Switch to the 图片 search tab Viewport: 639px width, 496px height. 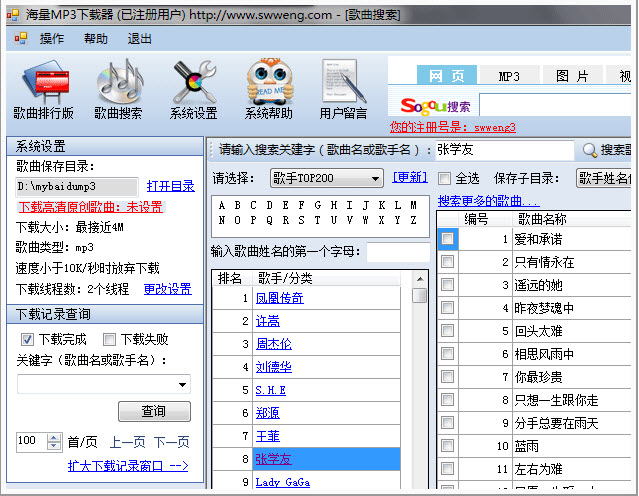[x=572, y=76]
